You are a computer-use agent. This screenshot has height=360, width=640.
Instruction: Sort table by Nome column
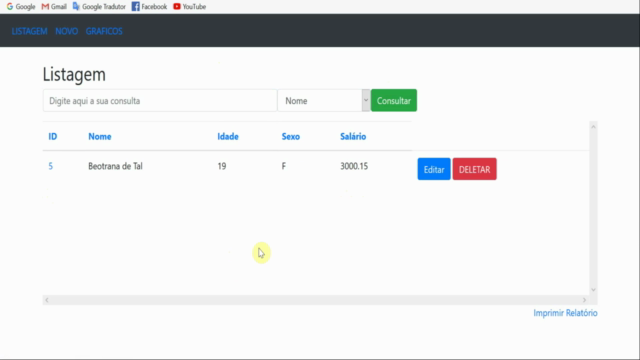click(x=100, y=136)
